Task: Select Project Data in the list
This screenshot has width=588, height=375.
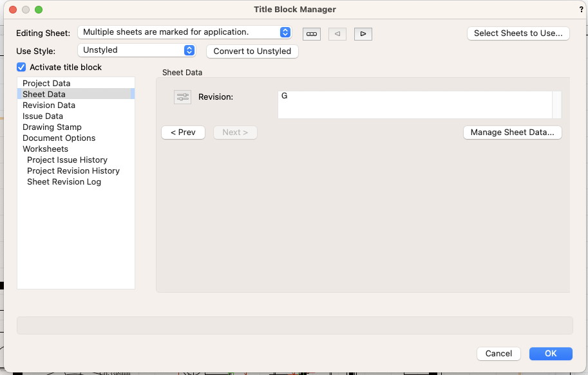Action: tap(46, 84)
